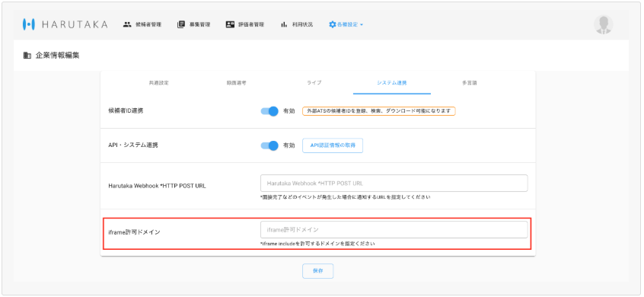
Task: Switch to the 録画選考 tab
Action: pos(237,82)
